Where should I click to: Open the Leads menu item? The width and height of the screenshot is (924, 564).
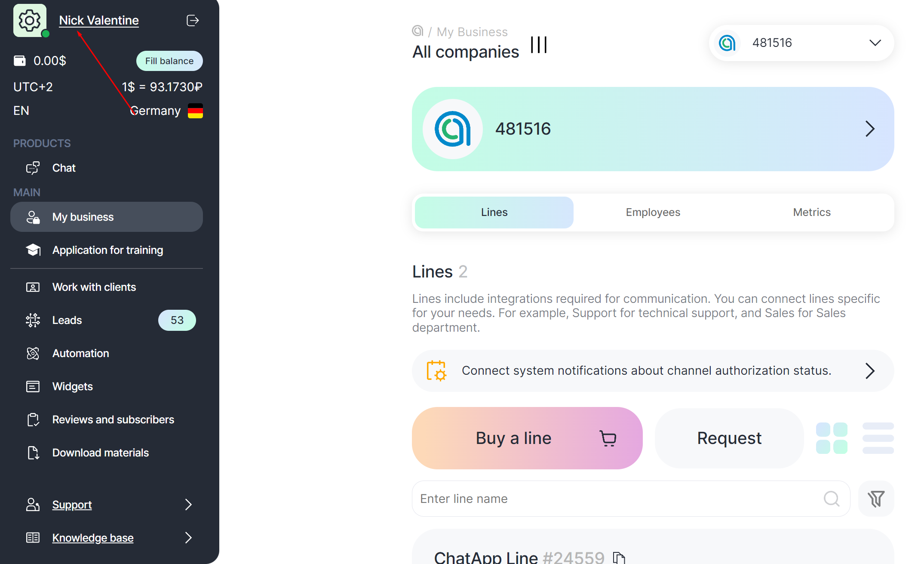67,320
